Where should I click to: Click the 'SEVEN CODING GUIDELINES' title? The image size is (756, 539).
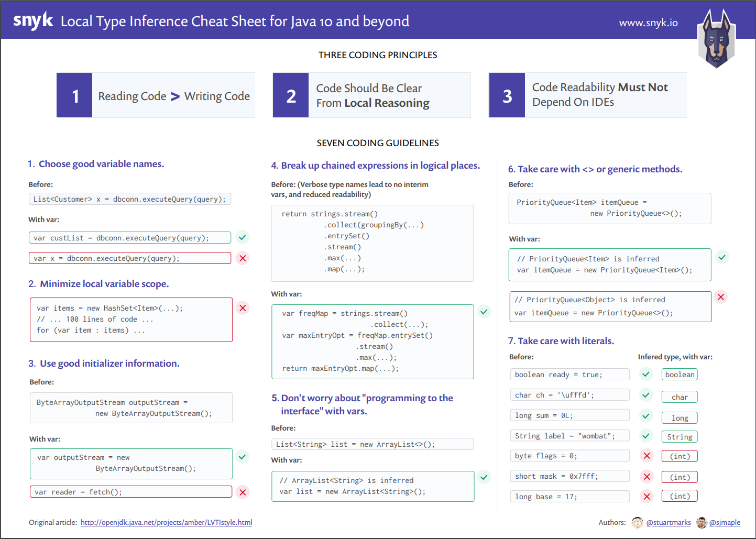coord(378,143)
